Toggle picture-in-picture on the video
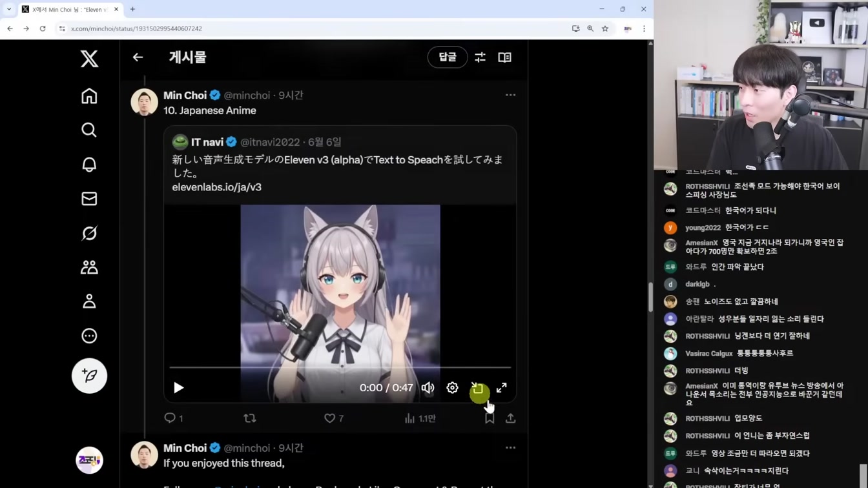 click(x=477, y=388)
